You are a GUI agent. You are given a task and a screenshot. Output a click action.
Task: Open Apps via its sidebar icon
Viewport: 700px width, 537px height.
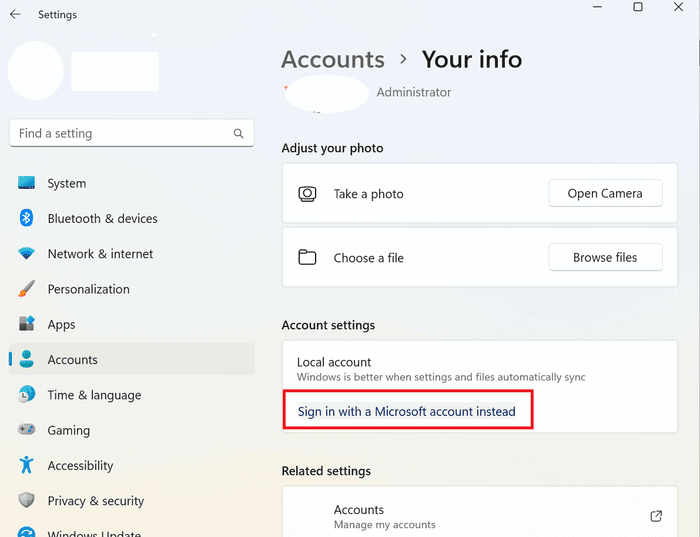(x=26, y=324)
